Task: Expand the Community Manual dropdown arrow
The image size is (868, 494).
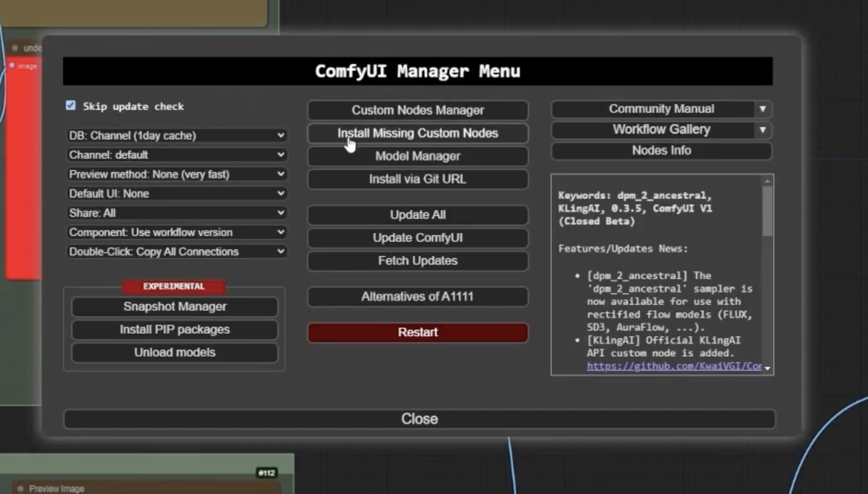Action: point(763,109)
